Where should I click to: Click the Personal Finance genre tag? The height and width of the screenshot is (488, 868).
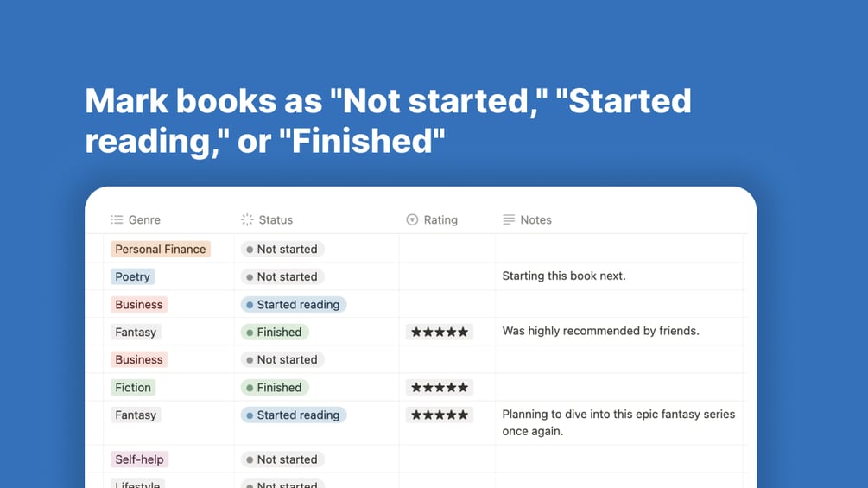coord(161,249)
